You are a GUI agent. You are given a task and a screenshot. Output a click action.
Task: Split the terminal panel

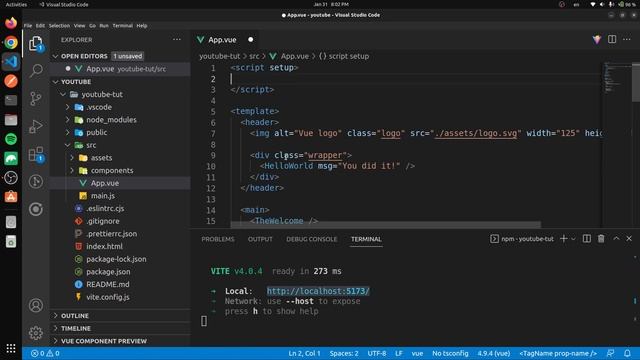pos(587,239)
